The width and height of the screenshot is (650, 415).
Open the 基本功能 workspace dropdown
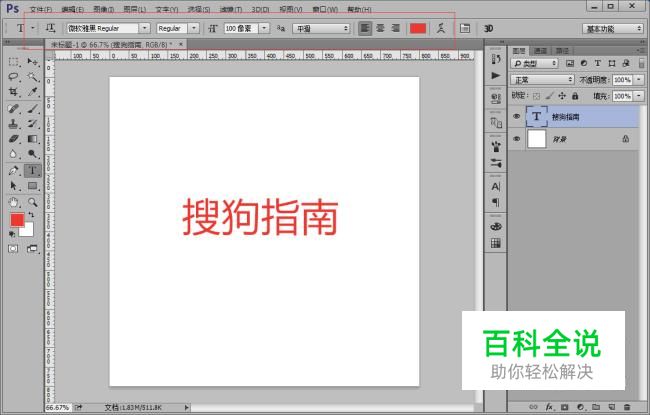(613, 29)
